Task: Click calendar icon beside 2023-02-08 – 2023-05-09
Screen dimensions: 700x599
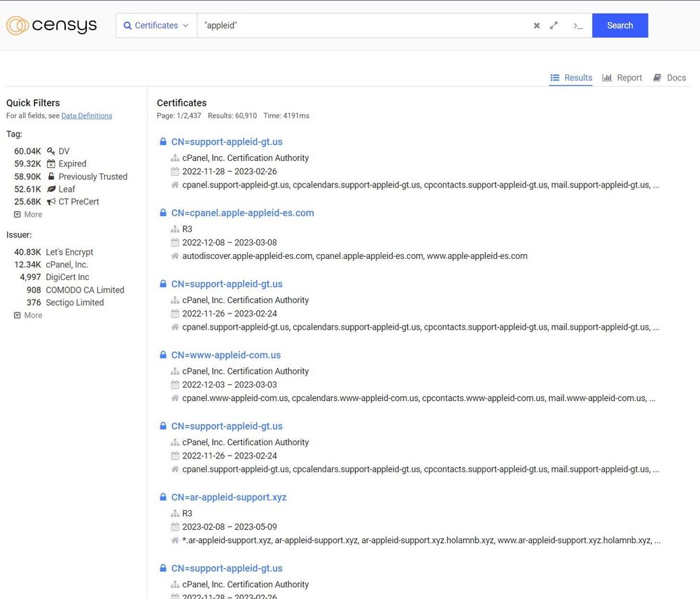Action: click(x=175, y=526)
